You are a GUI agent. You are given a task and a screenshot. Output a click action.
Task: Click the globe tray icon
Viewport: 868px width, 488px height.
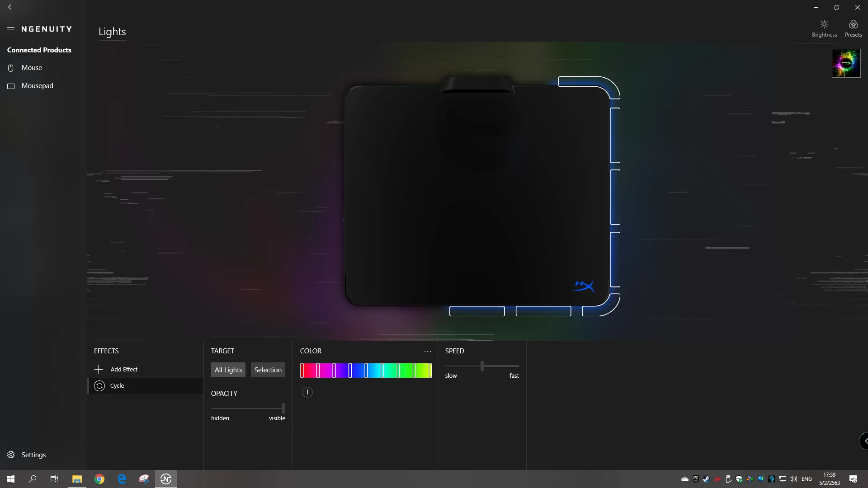coord(761,479)
